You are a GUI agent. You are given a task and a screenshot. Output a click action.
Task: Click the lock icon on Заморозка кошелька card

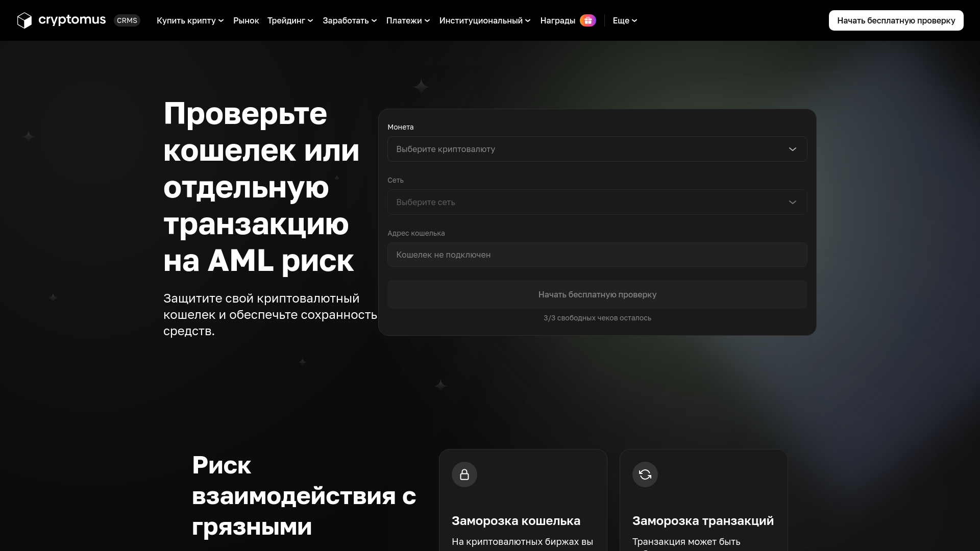[x=464, y=474]
